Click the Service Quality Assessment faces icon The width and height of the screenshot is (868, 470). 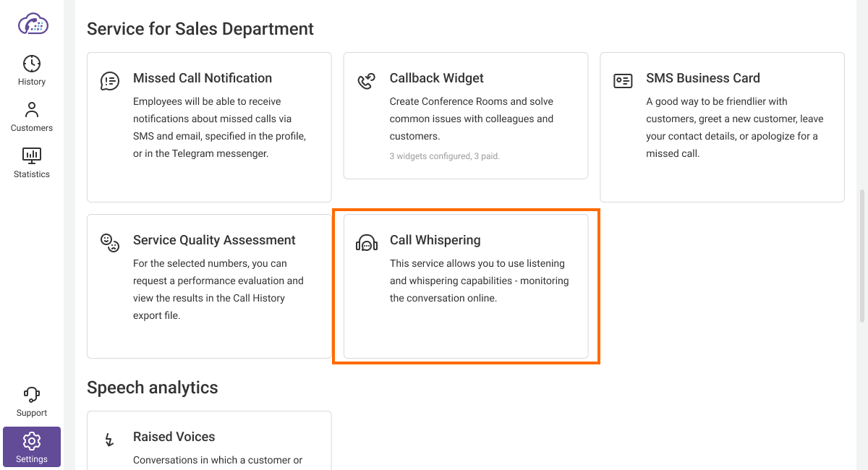(x=110, y=243)
